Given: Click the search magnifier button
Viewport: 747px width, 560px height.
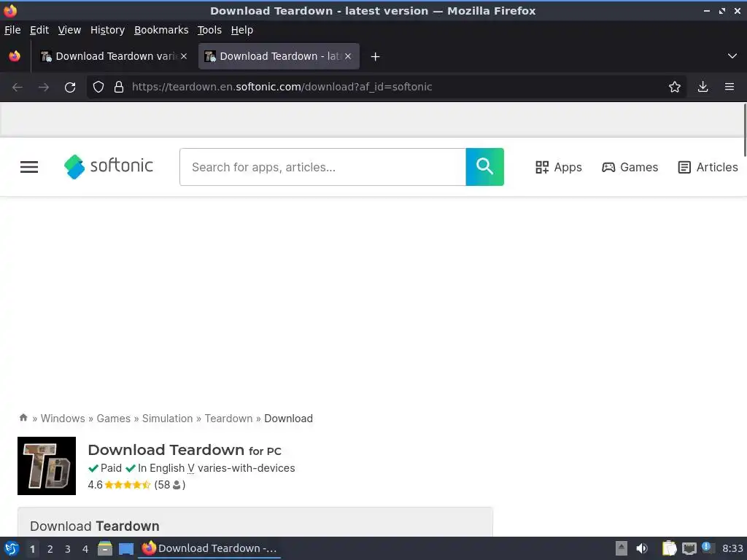Looking at the screenshot, I should 484,167.
